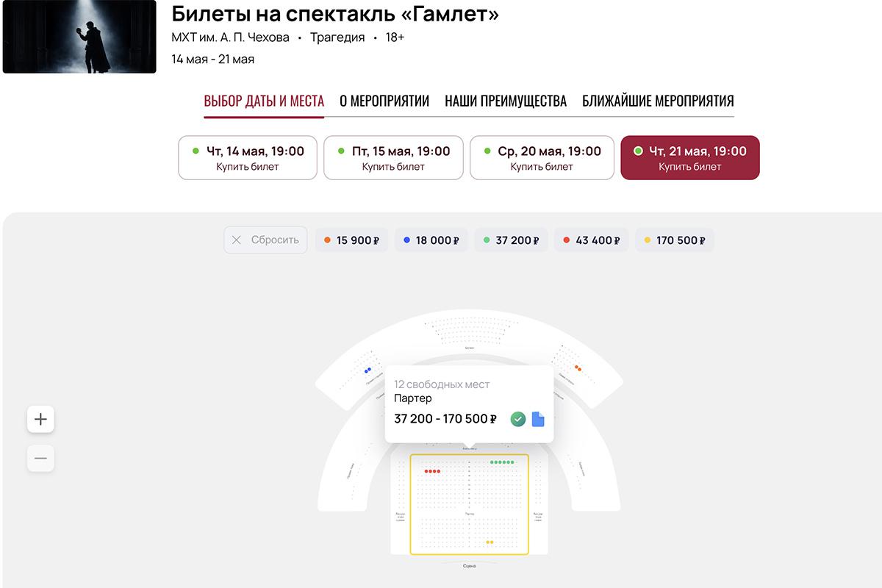The width and height of the screenshot is (882, 588).
Task: Click the Hamlet performance poster thumbnail
Action: [x=79, y=37]
